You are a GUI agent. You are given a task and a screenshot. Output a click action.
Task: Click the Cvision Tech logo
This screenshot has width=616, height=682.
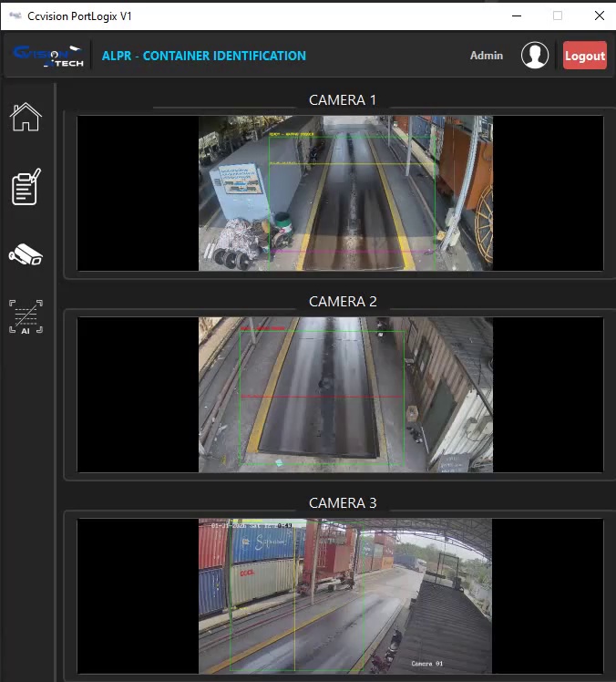click(x=48, y=57)
